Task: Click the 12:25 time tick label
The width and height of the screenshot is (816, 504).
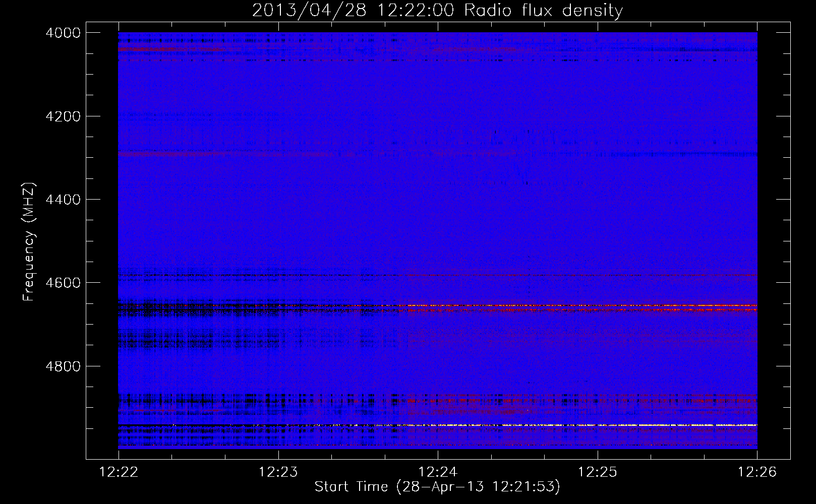Action: tap(597, 472)
